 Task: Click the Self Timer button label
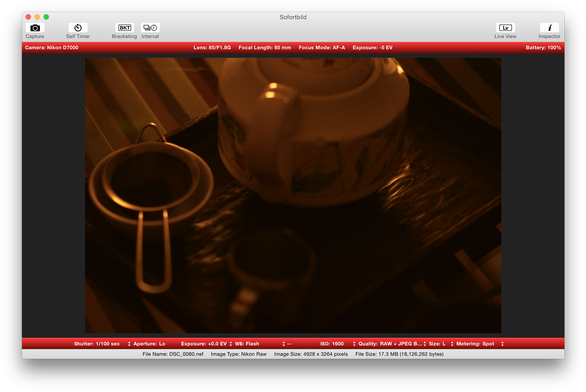(77, 36)
